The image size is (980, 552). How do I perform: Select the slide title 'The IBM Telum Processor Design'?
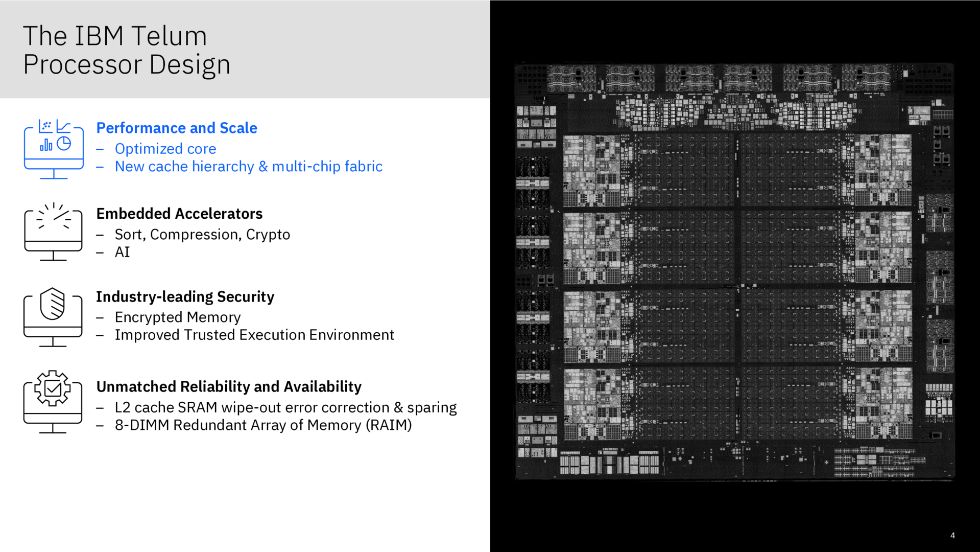click(127, 50)
